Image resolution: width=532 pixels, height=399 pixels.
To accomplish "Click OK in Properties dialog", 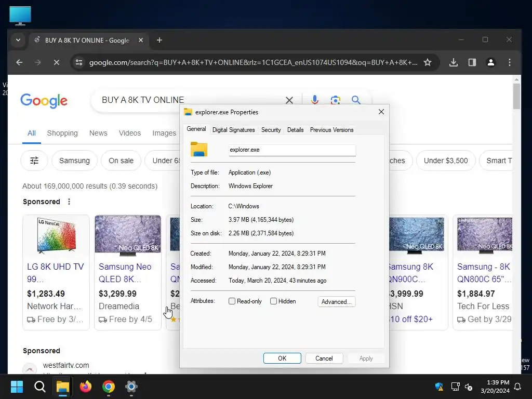I will [282, 358].
